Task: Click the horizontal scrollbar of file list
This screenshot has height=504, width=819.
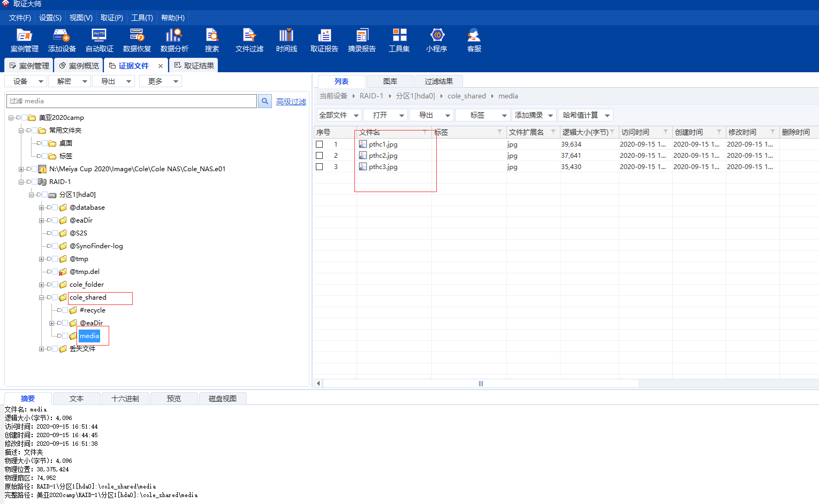Action: pos(481,384)
